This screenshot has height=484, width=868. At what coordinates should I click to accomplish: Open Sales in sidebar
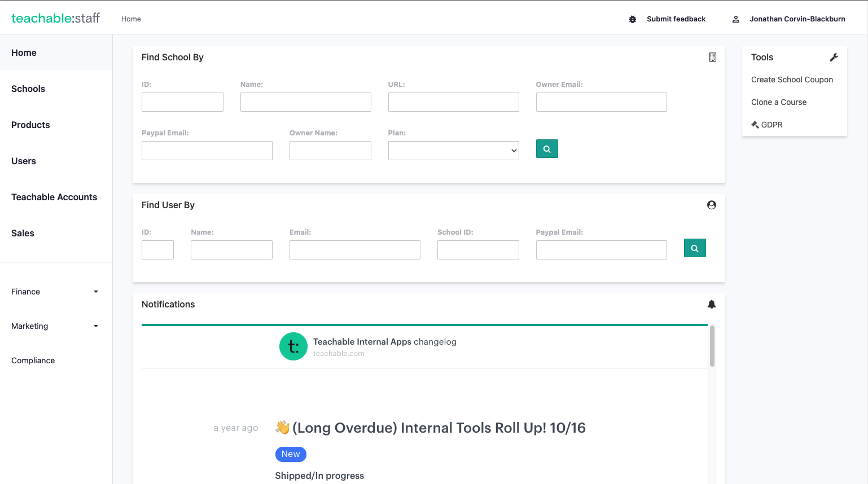56,233
